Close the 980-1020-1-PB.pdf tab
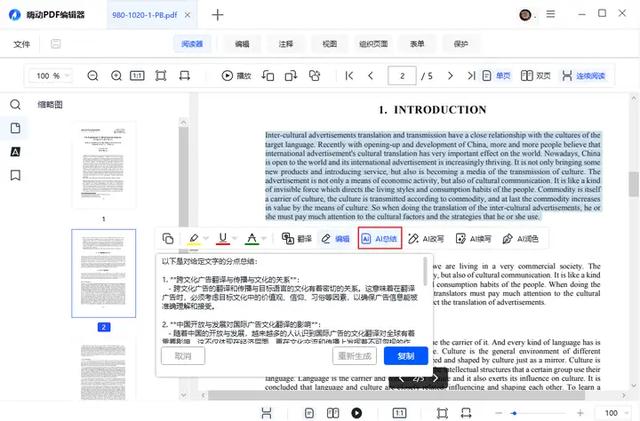Viewport: 640px width, 421px height. tap(187, 15)
